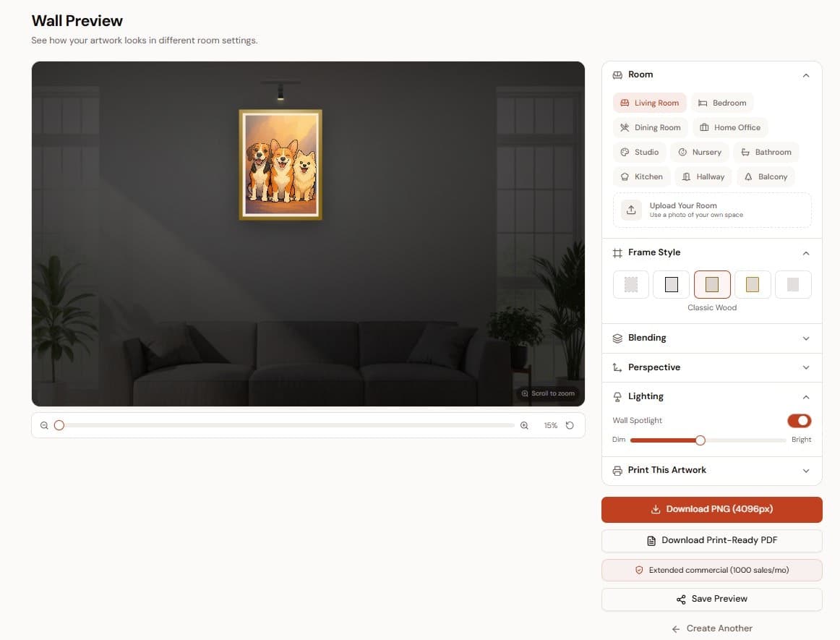
Task: Select the Kitchen room preset
Action: (641, 176)
